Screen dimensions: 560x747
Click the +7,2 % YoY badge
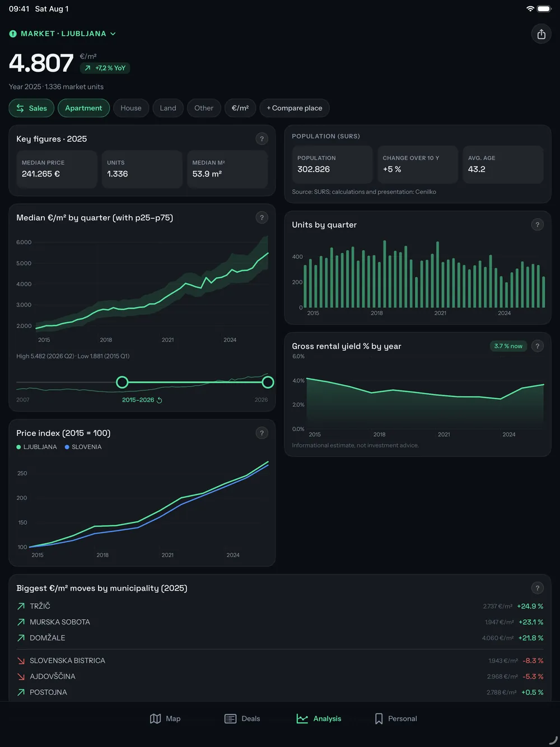pyautogui.click(x=105, y=68)
